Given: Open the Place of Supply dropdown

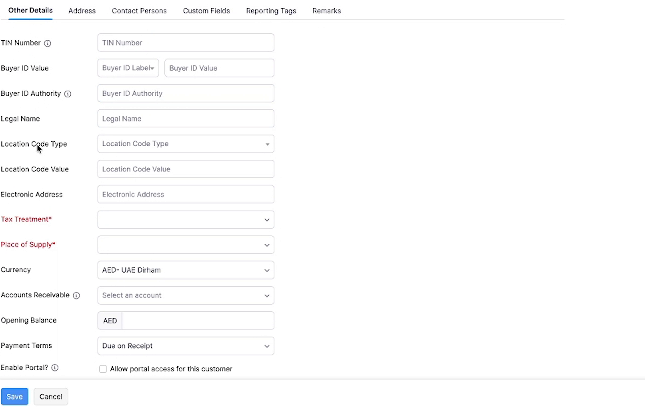Looking at the screenshot, I should point(186,245).
